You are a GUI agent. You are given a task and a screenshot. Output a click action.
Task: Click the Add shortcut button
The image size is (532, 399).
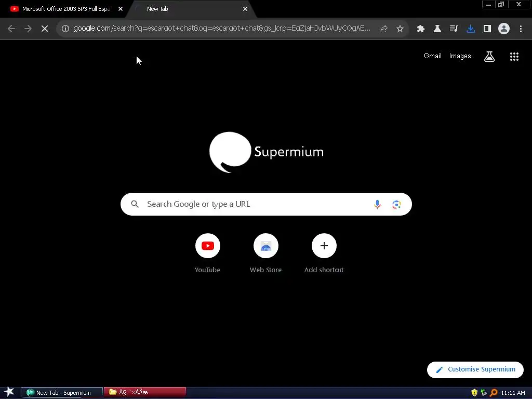324,253
